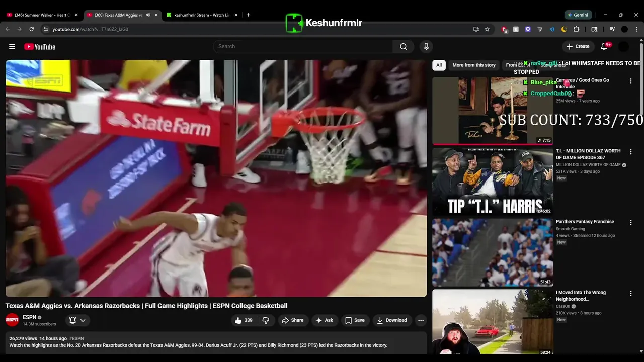Open more actions ellipsis under video
This screenshot has height=362, width=644.
[x=421, y=320]
